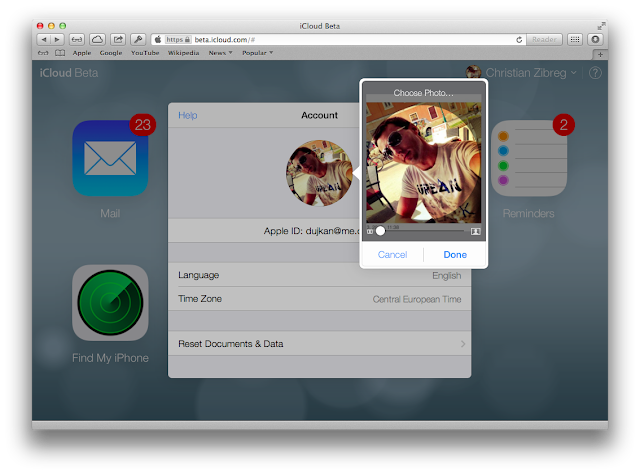The height and width of the screenshot is (474, 640).
Task: Open the Wikipedia bookmark
Action: [x=183, y=53]
